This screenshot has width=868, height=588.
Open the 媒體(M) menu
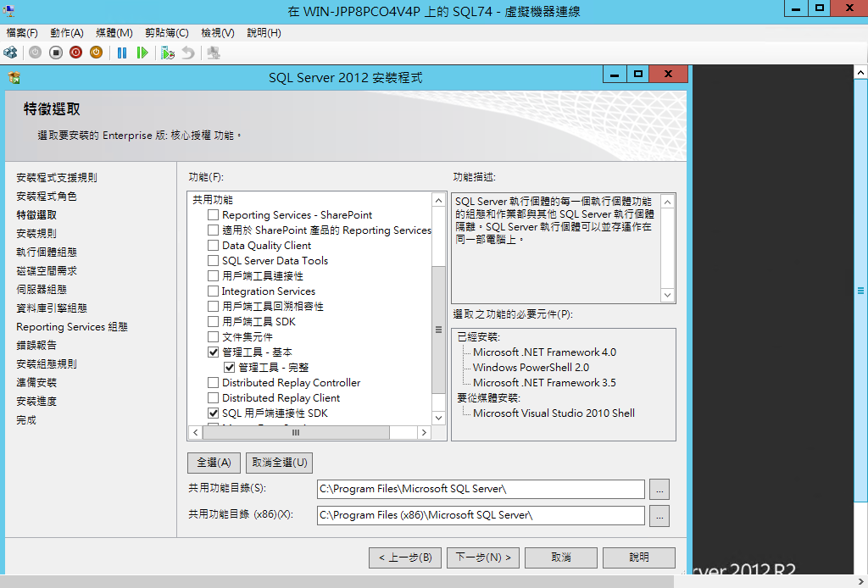[x=114, y=33]
